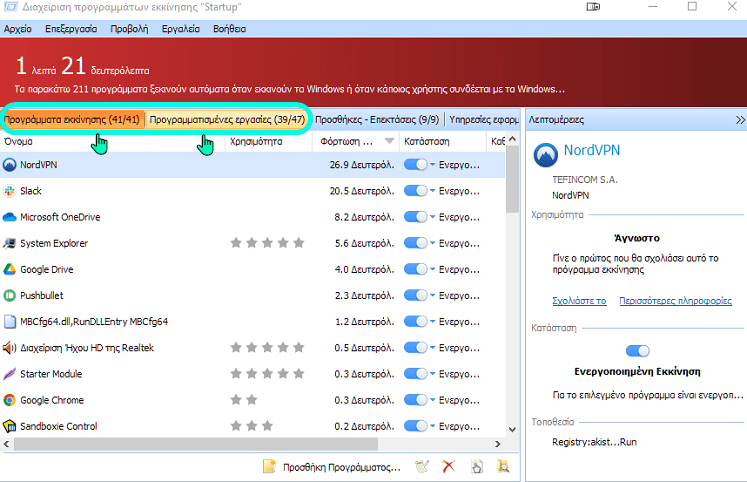The width and height of the screenshot is (747, 482).
Task: Select Προγράμματα εκκίνησης (41/41) tab
Action: click(72, 120)
